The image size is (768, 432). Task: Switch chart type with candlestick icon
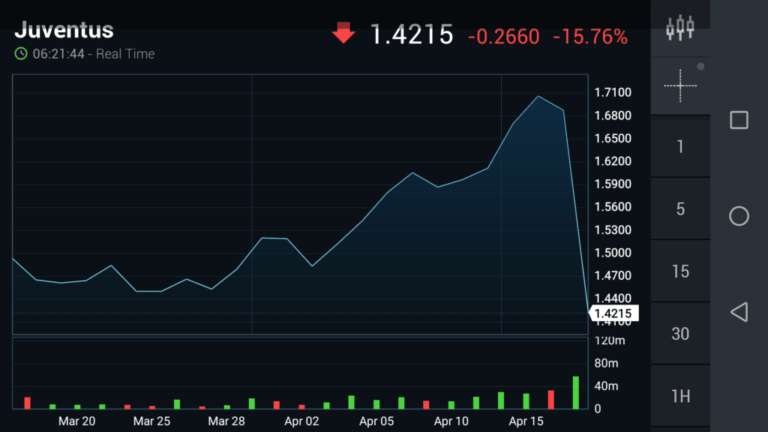coord(680,28)
